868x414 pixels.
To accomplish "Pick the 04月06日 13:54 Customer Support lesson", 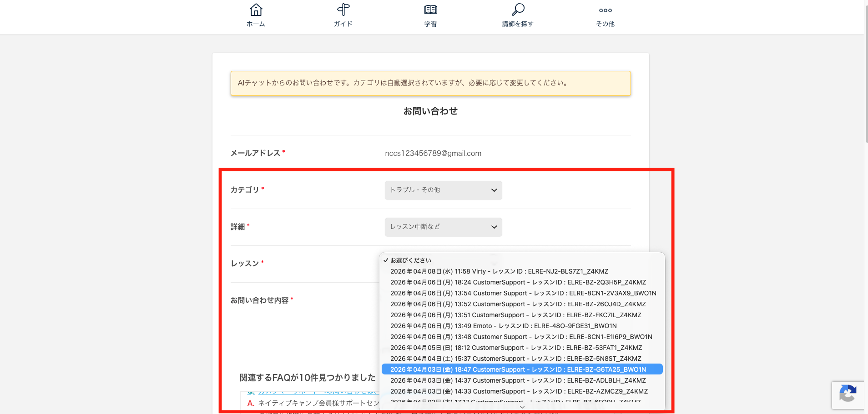I will pyautogui.click(x=523, y=293).
